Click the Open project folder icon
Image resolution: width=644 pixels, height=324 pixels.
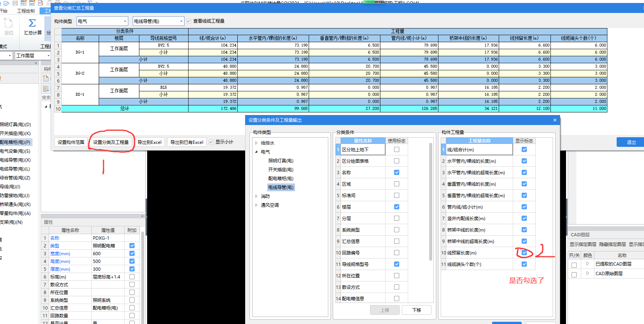6,3
